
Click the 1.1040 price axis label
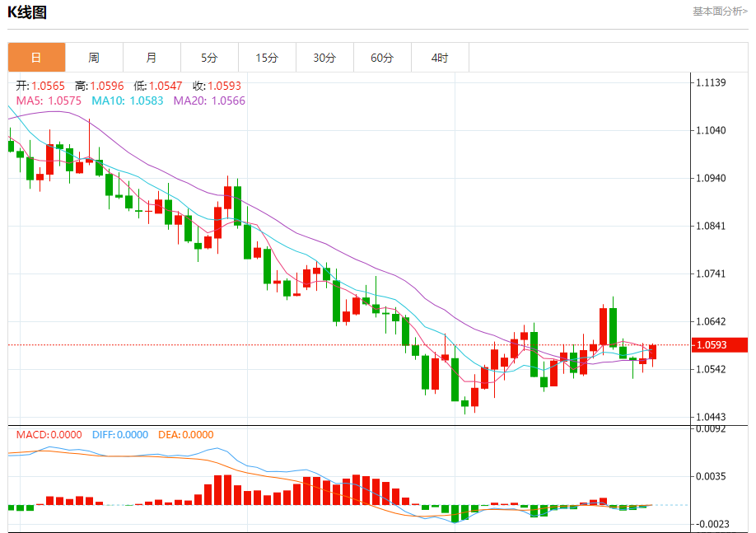711,130
